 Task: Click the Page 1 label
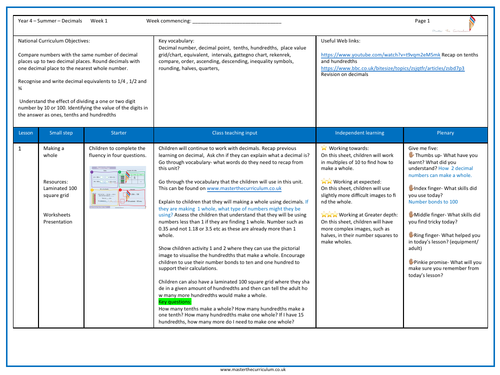(422, 21)
